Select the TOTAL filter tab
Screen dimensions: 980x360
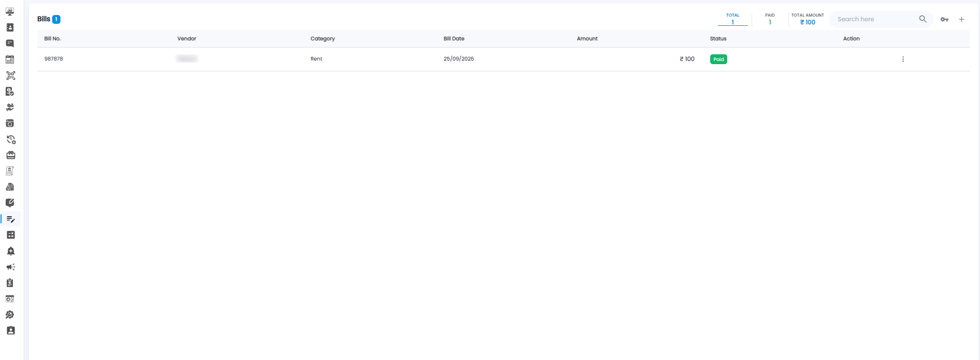pos(732,19)
